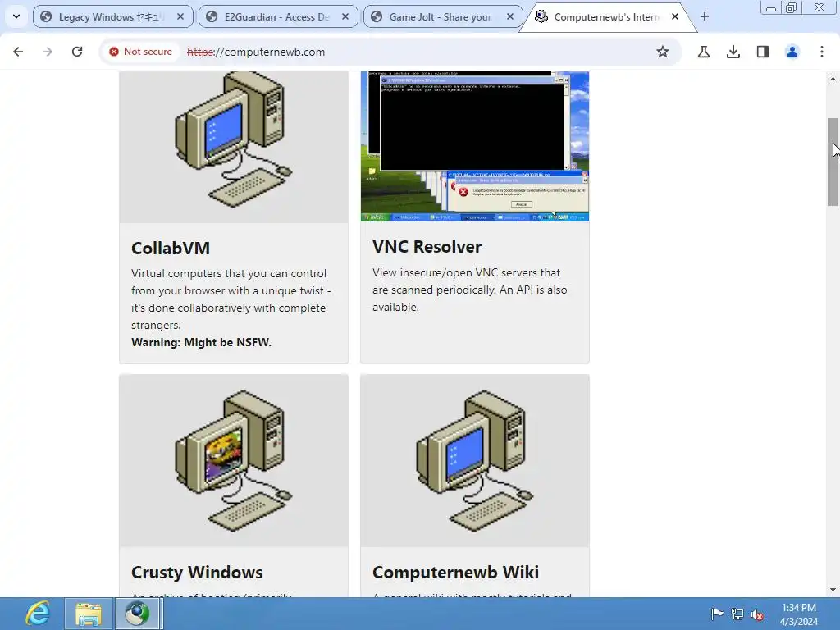
Task: Open the network tray icon
Action: (x=737, y=614)
